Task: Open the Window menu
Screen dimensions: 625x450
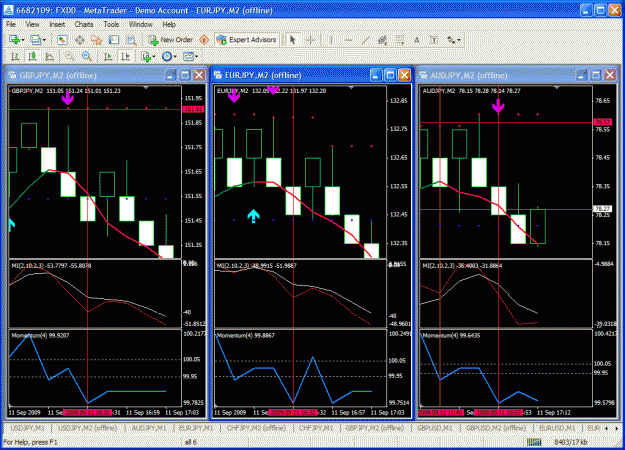Action: click(x=140, y=24)
